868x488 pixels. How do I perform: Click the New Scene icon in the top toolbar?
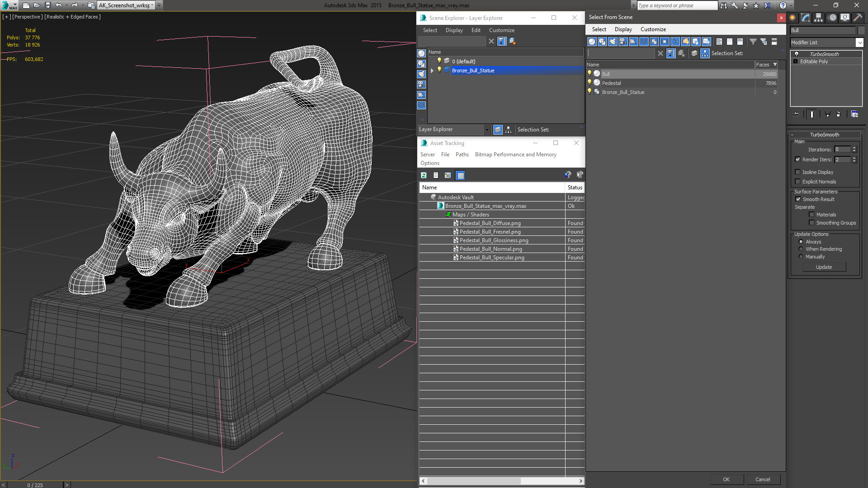[x=26, y=5]
